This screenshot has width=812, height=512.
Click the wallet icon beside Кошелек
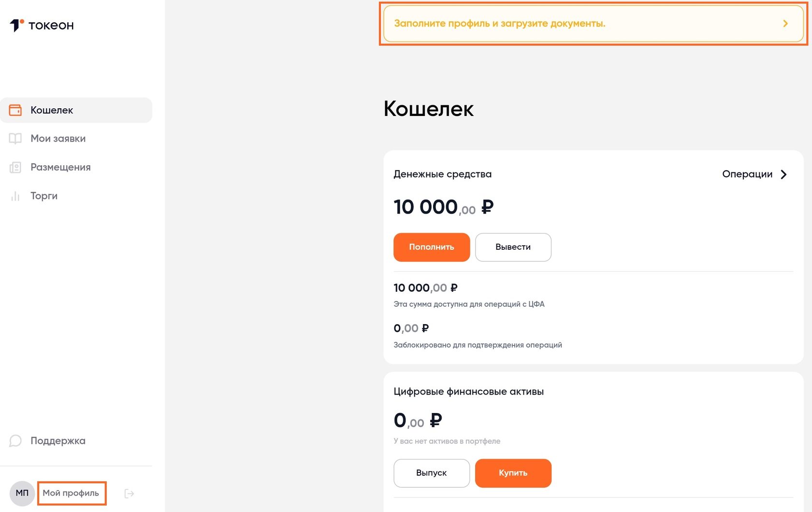15,110
